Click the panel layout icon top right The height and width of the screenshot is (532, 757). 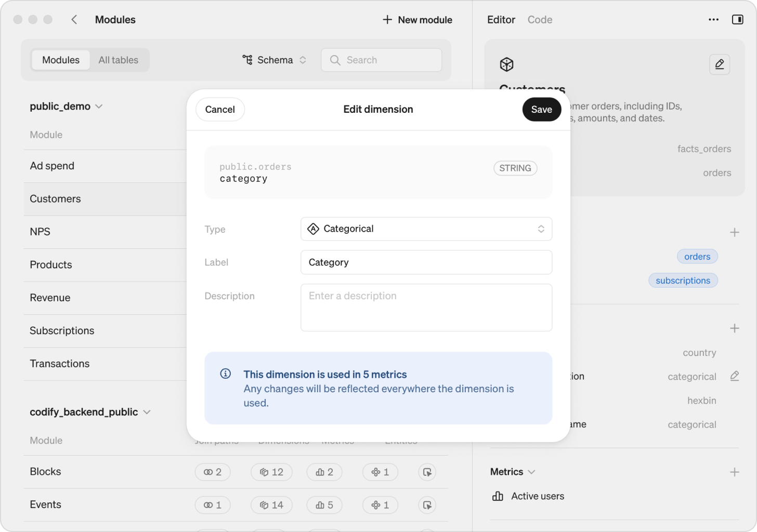(738, 20)
